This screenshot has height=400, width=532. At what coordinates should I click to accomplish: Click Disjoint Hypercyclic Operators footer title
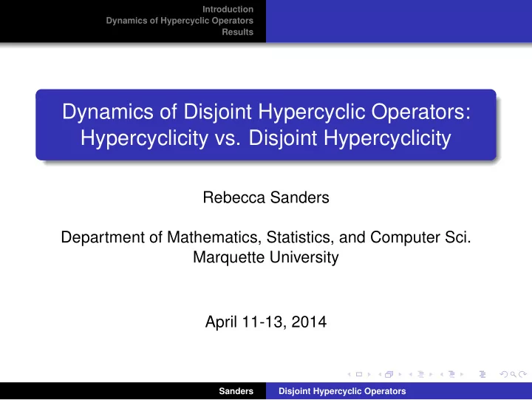342,391
